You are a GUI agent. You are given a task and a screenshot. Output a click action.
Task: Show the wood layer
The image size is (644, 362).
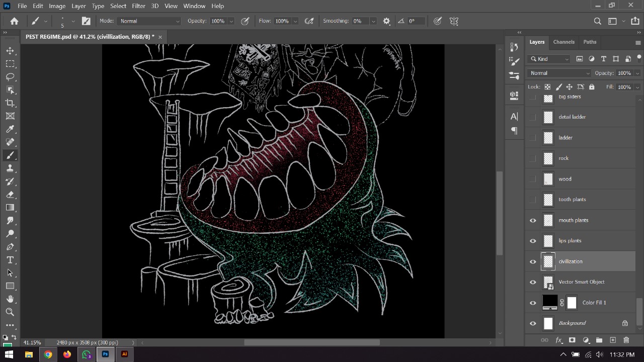point(533,179)
